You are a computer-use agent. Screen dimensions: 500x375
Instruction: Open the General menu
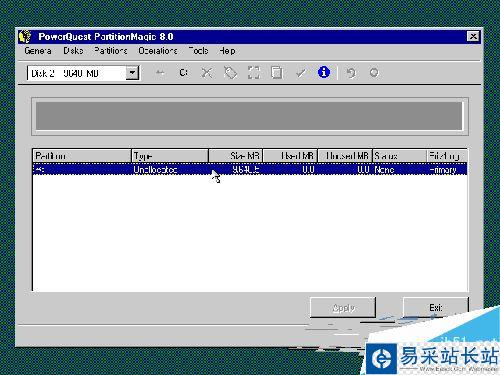click(x=38, y=51)
